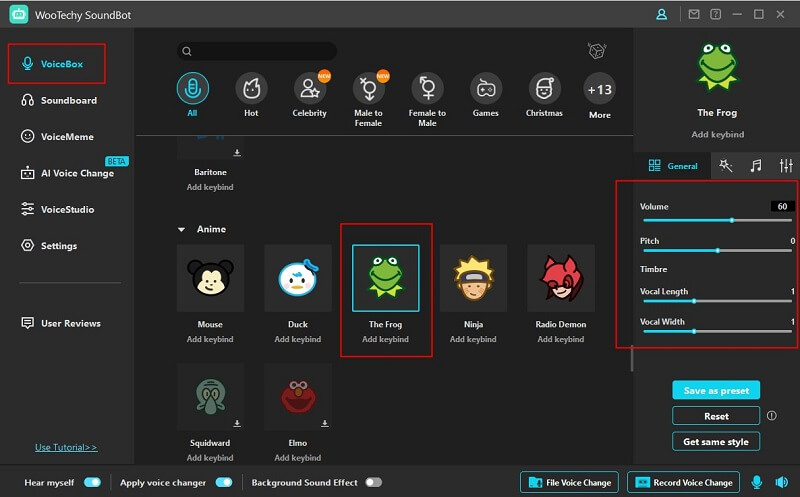
Task: Click the Pitch slider
Action: pyautogui.click(x=717, y=251)
